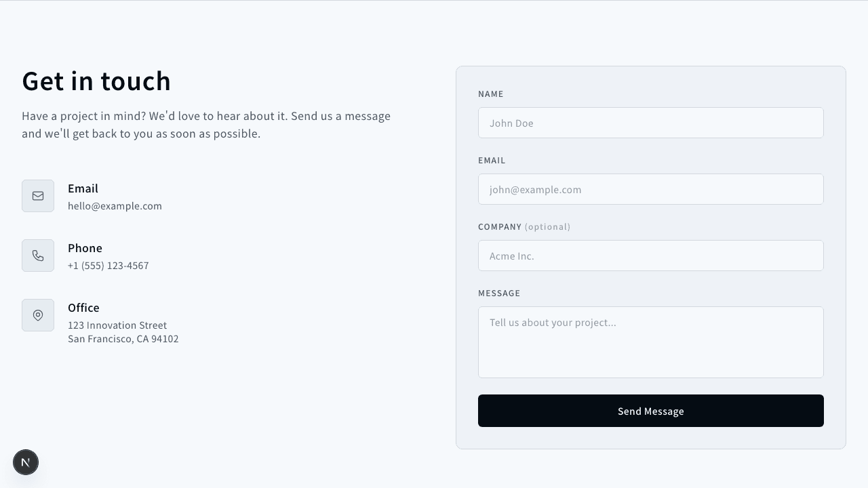Click into the Message text area
This screenshot has height=488, width=868.
click(650, 342)
